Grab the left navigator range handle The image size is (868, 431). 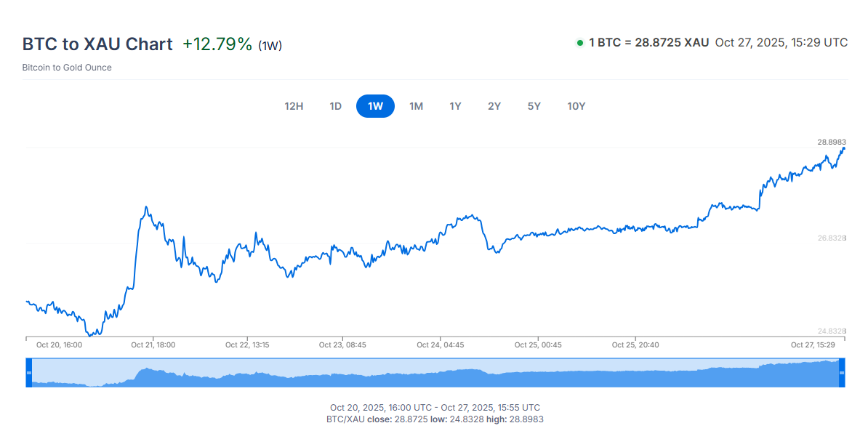click(29, 373)
